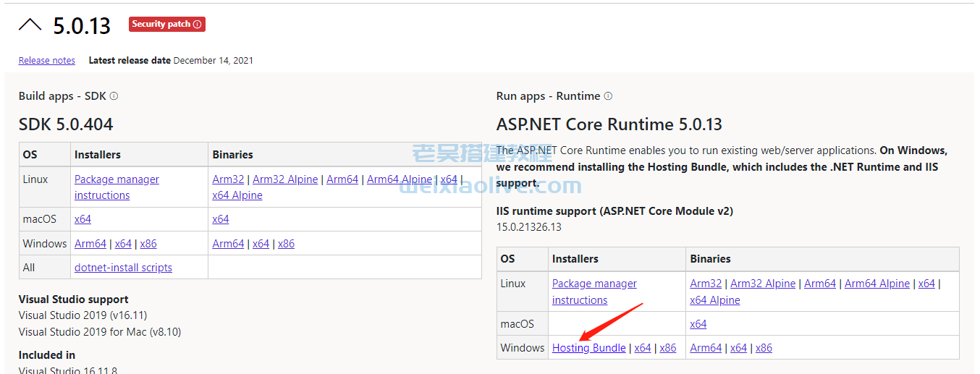Download Runtime Linux Arm32 Alpine binary
The width and height of the screenshot is (980, 374).
(763, 284)
